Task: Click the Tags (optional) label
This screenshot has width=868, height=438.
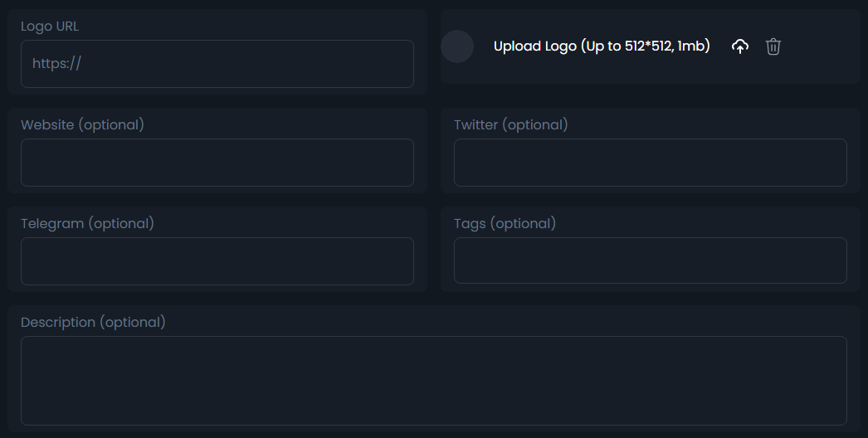Action: (x=505, y=224)
